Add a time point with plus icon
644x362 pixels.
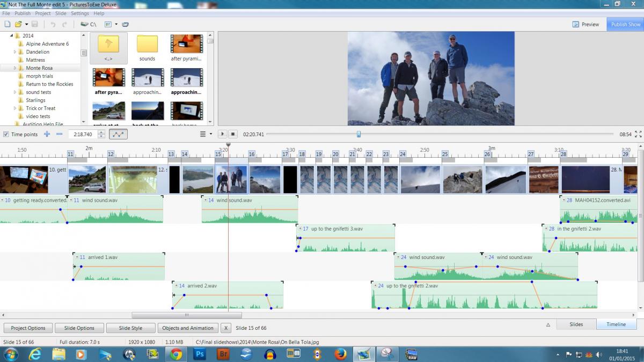click(x=47, y=134)
